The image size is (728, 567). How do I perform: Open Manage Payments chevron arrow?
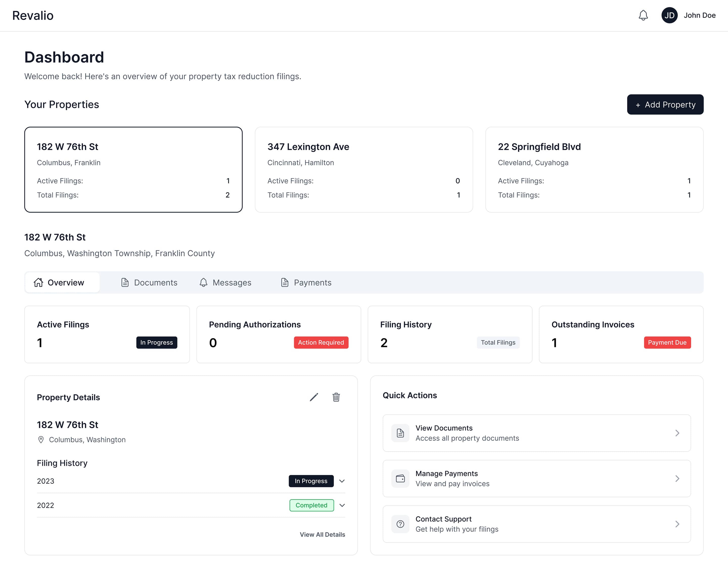pos(677,479)
